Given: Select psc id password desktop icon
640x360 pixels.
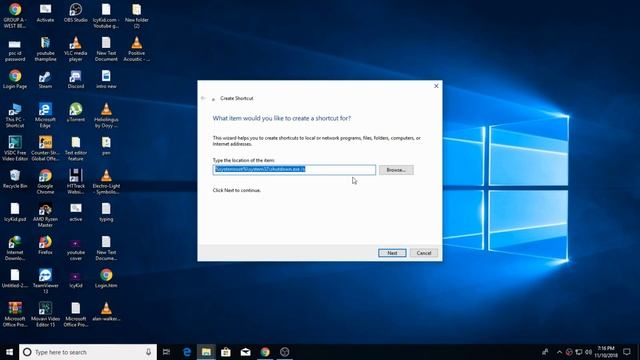Looking at the screenshot, I should click(15, 49).
